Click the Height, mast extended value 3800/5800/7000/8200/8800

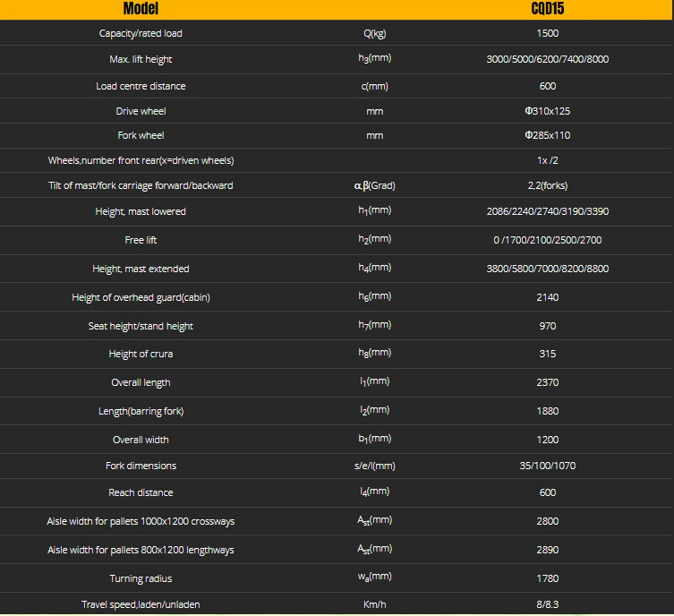point(548,269)
